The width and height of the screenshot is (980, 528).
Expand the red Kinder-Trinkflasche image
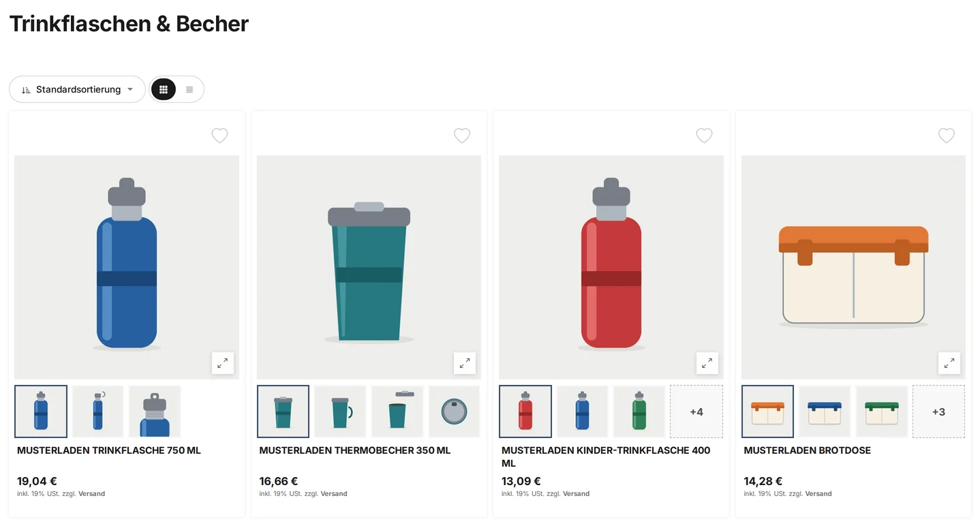coord(707,363)
